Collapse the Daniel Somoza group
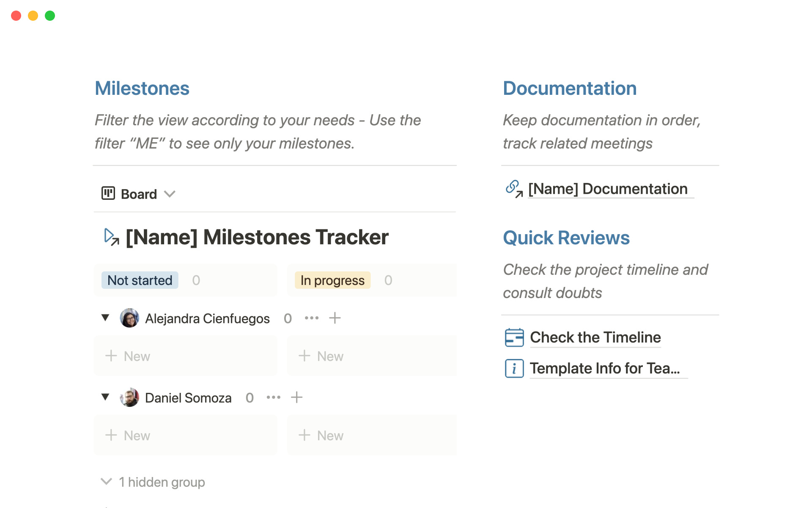Viewport: 812px width, 508px height. [105, 397]
